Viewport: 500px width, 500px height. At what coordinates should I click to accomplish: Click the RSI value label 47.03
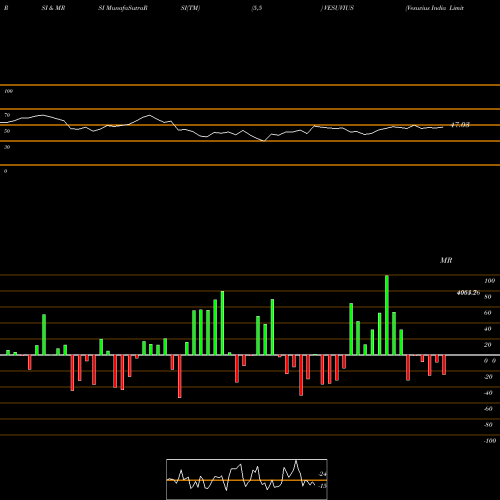(460, 125)
